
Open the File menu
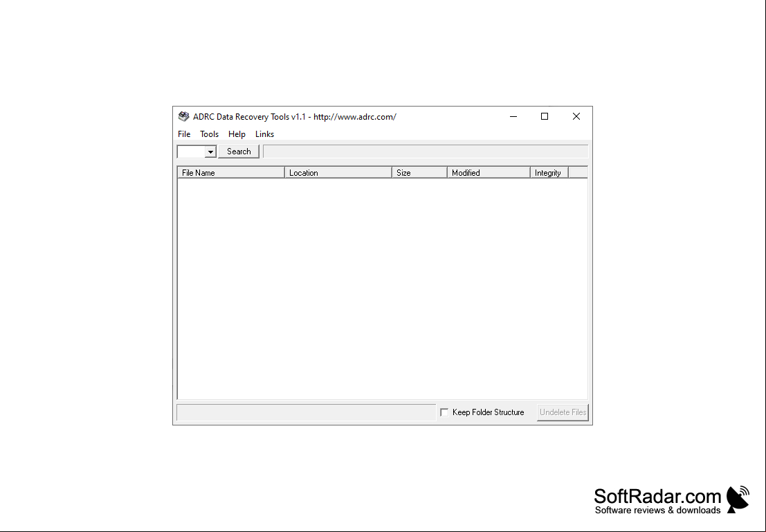[184, 134]
